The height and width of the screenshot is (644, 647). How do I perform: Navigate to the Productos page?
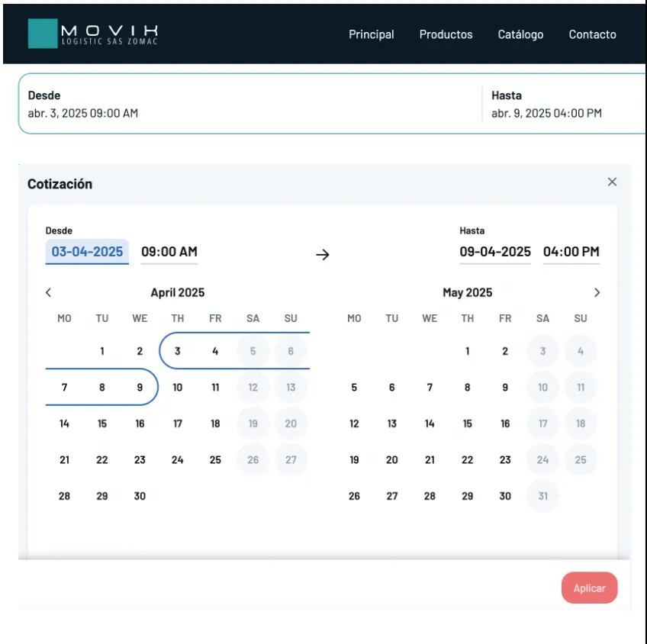(x=446, y=34)
